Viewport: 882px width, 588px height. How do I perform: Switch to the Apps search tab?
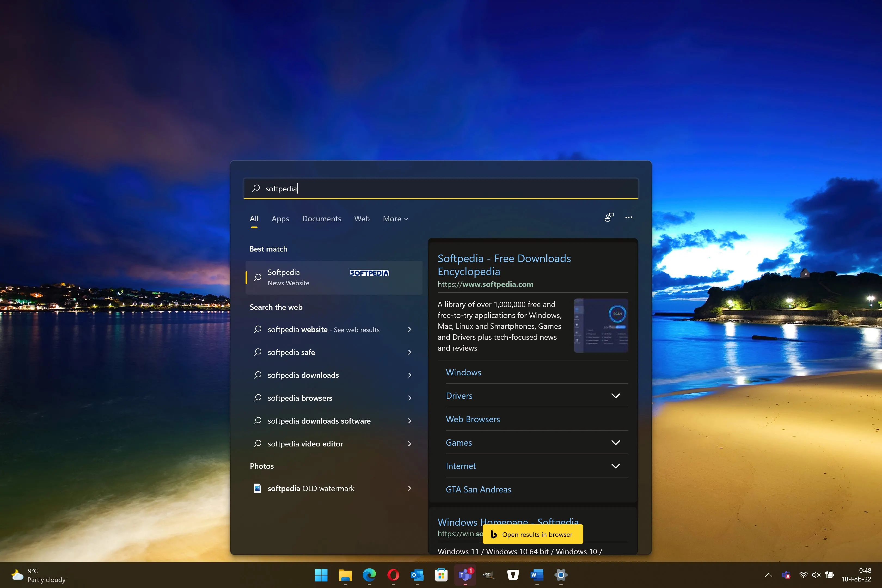pyautogui.click(x=280, y=219)
